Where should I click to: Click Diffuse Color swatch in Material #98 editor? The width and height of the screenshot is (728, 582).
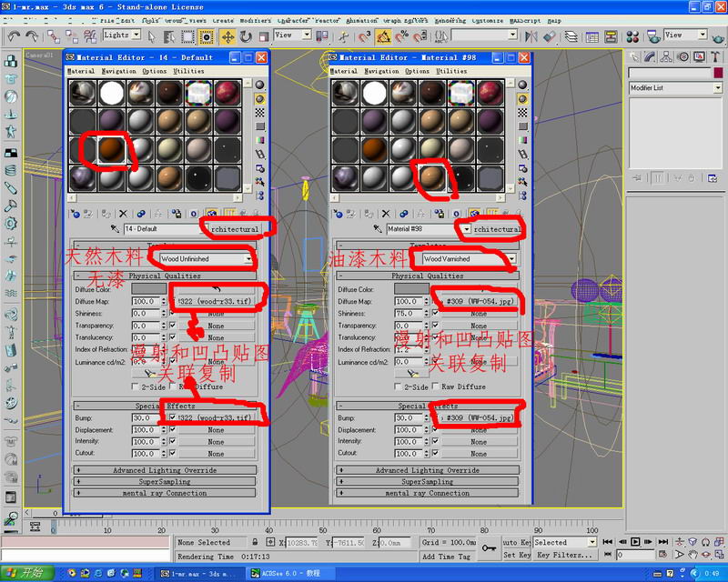[x=411, y=288]
